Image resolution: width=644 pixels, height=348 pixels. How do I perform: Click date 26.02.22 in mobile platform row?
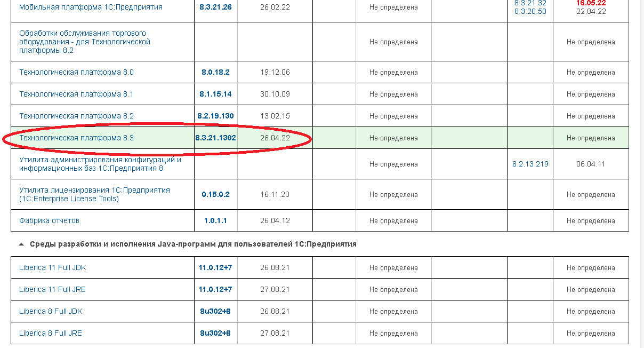point(275,7)
